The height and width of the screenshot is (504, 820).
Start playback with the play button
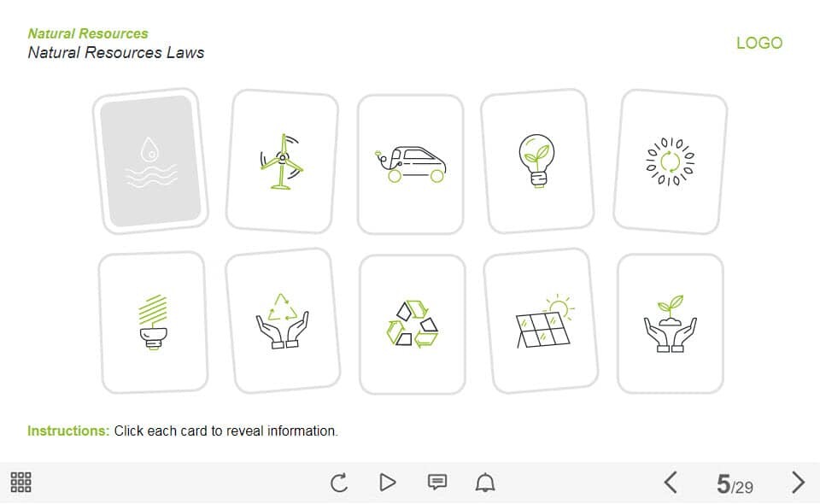(x=387, y=482)
